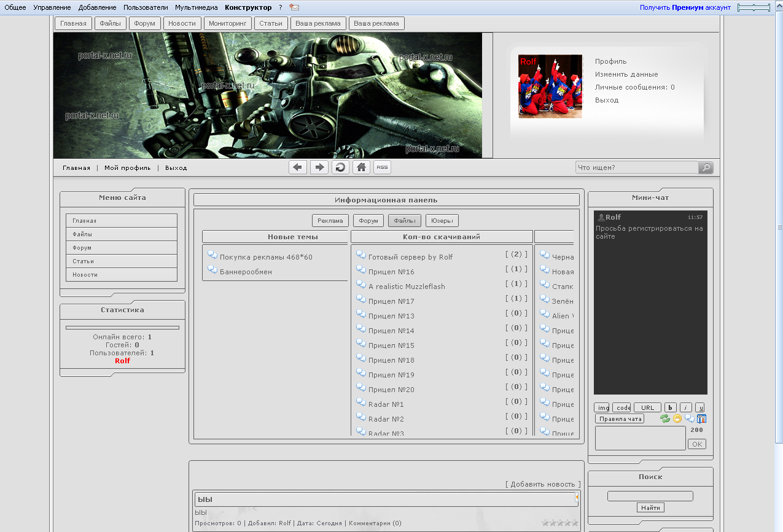Refresh the mini-chat with the green arrows icon
The image size is (783, 532).
(x=665, y=418)
